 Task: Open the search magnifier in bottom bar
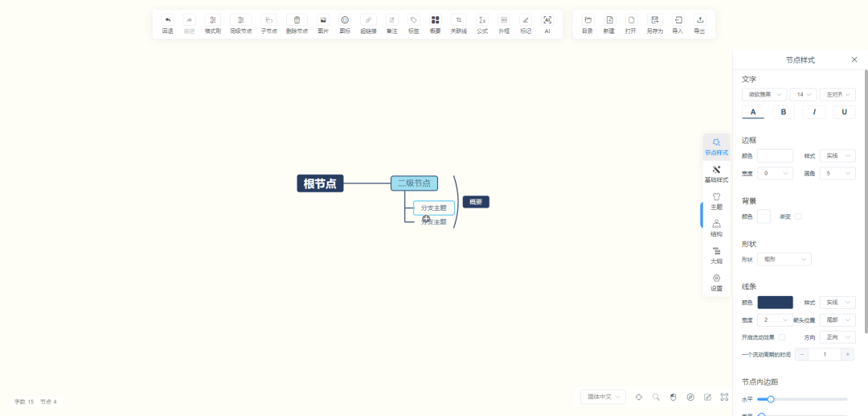pyautogui.click(x=656, y=397)
